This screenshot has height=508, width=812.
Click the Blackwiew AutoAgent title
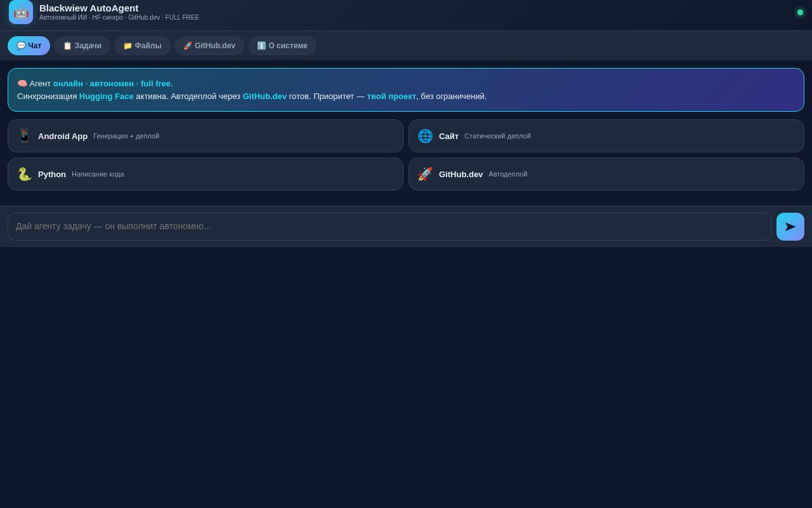(x=89, y=8)
